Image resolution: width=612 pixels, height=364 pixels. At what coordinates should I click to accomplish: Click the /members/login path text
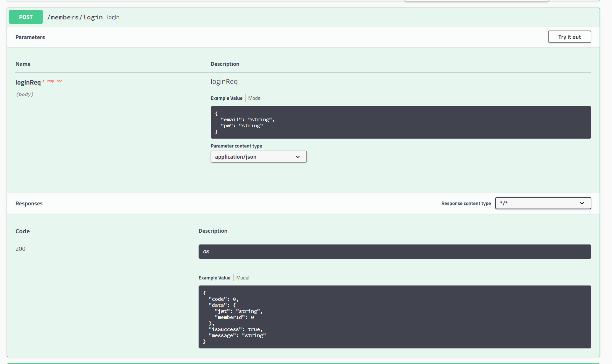pos(75,17)
